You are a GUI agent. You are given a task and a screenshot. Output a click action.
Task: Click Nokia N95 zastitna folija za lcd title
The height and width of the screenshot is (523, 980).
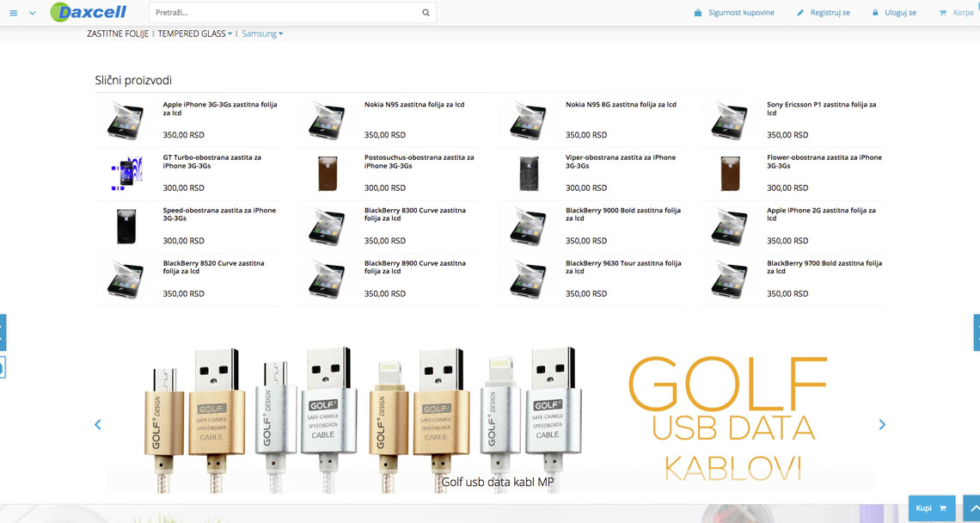point(414,104)
